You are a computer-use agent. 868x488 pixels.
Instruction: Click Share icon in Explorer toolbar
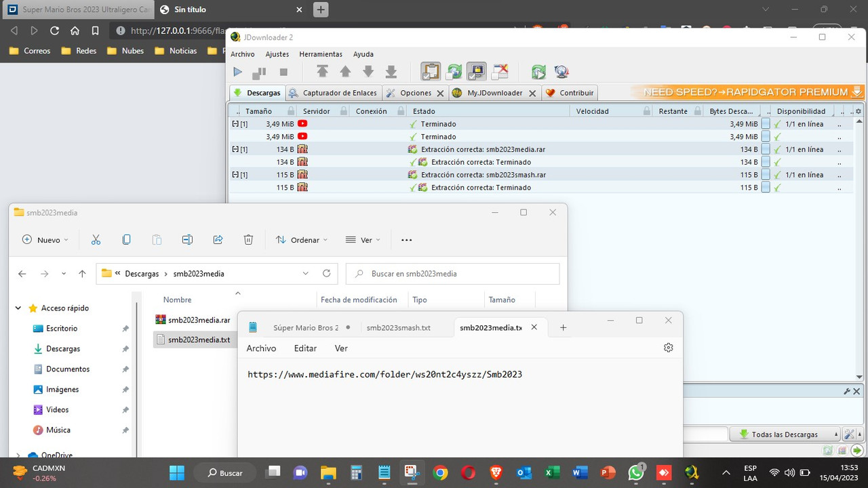[x=218, y=240]
